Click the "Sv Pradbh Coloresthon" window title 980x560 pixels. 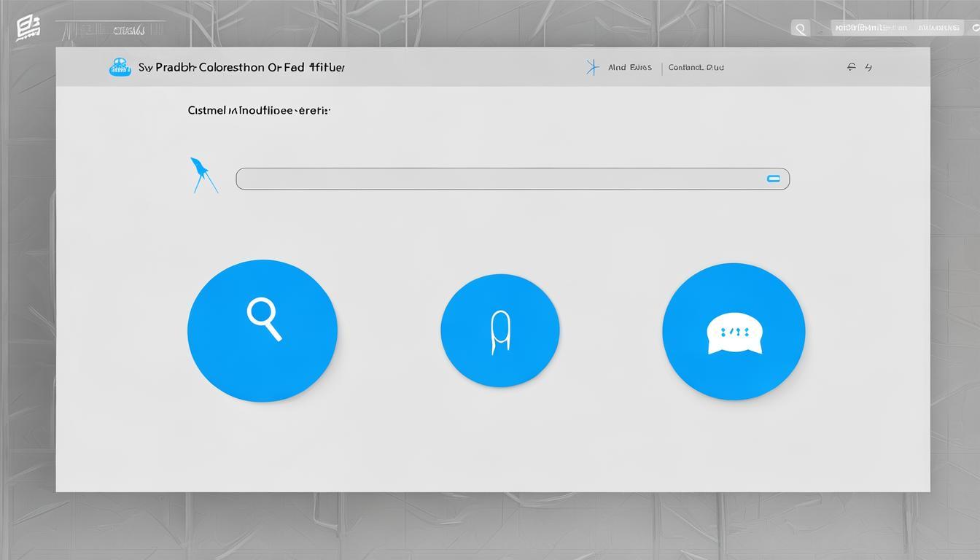pos(241,67)
